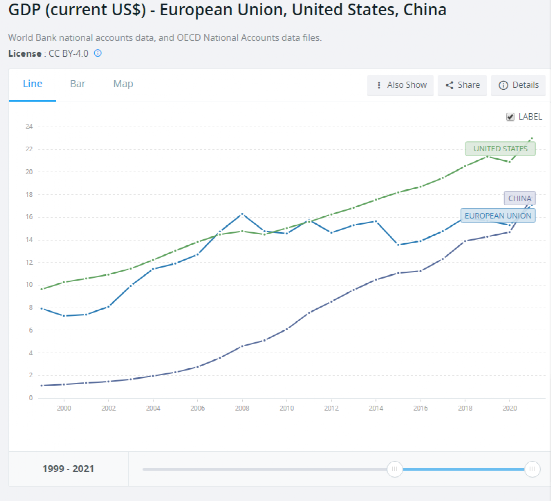Click the 2010 x-axis year label

286,408
